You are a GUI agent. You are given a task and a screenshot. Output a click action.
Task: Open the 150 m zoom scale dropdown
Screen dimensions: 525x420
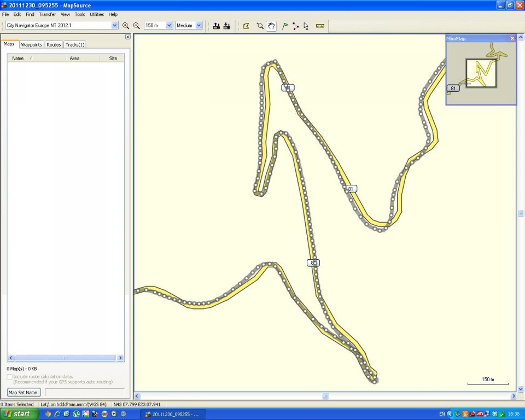point(169,25)
